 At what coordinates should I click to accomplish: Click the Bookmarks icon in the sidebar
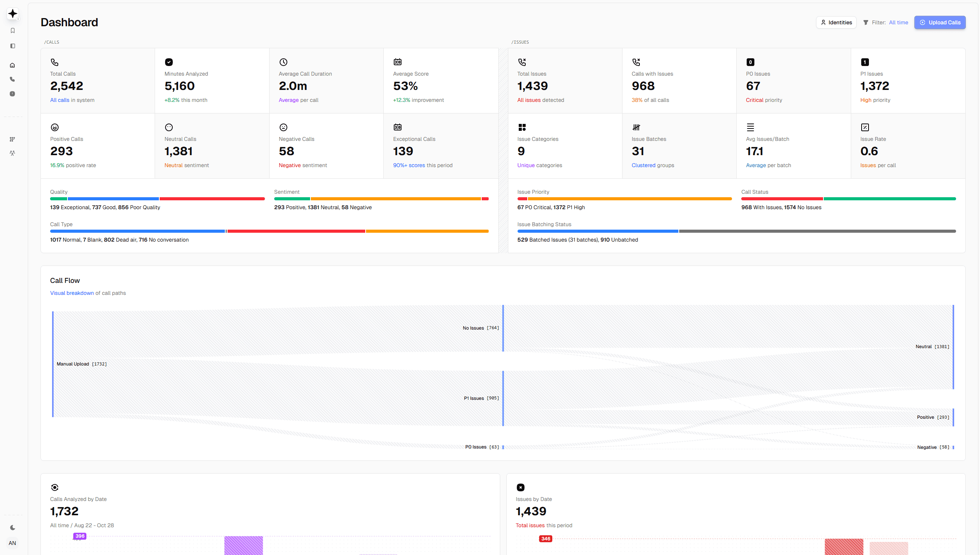click(x=12, y=30)
